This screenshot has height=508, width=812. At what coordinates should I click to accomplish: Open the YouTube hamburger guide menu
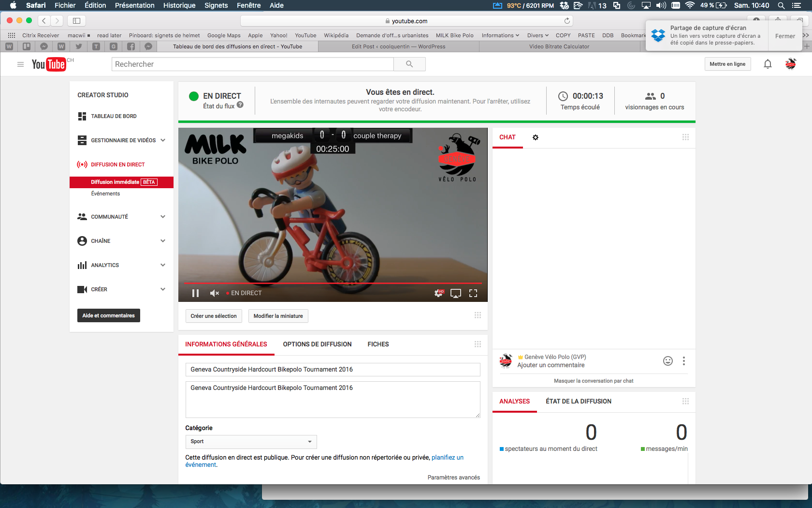pos(20,64)
